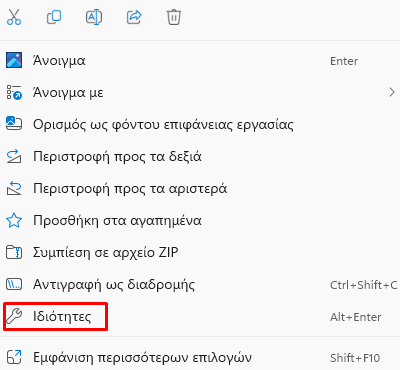This screenshot has height=370, width=400.
Task: Choose Περιστροφή προς τα δεξιά
Action: (200, 156)
